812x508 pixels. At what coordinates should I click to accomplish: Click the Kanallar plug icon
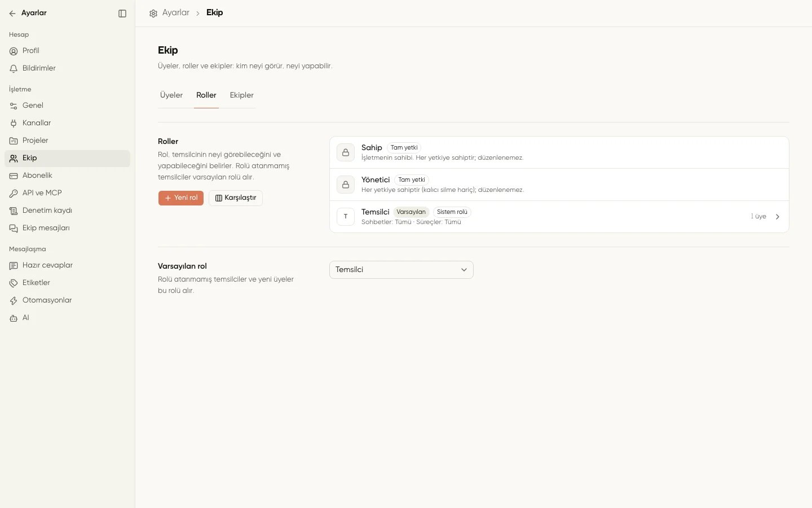click(14, 124)
